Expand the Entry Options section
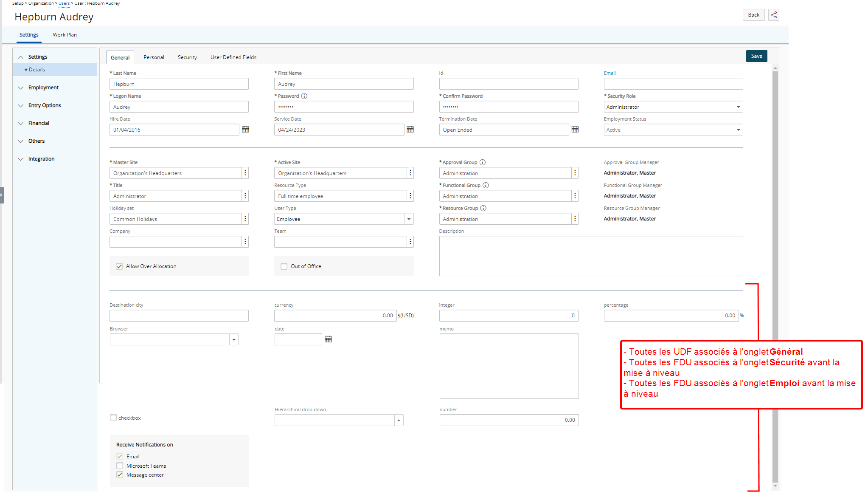 (20, 105)
